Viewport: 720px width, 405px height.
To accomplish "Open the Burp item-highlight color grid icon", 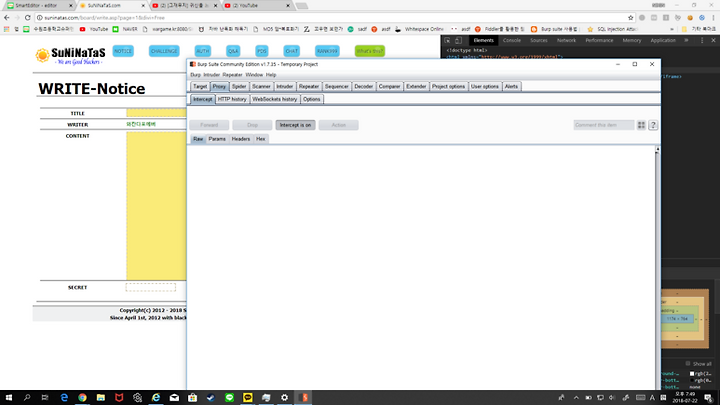I will [x=641, y=125].
